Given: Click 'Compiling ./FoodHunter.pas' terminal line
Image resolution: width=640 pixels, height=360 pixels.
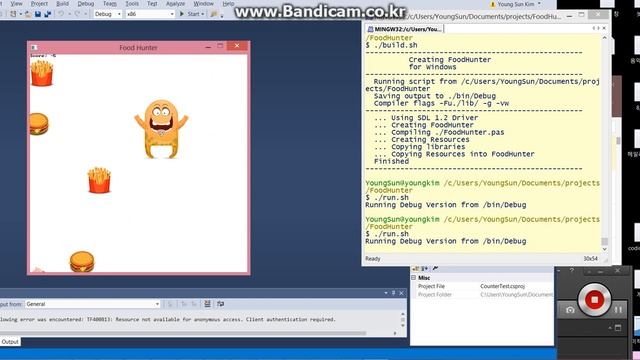Looking at the screenshot, I should point(439,132).
